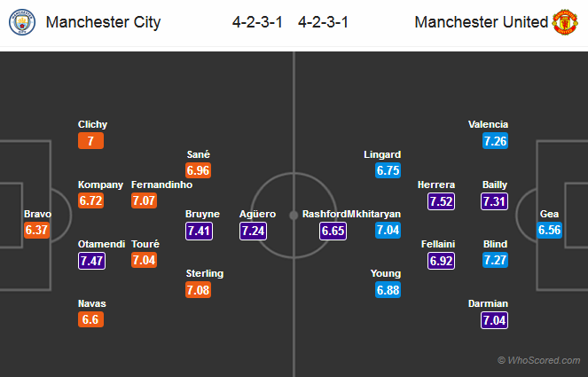Click the Manchester City team name
Image resolution: width=588 pixels, height=377 pixels.
[x=103, y=22]
